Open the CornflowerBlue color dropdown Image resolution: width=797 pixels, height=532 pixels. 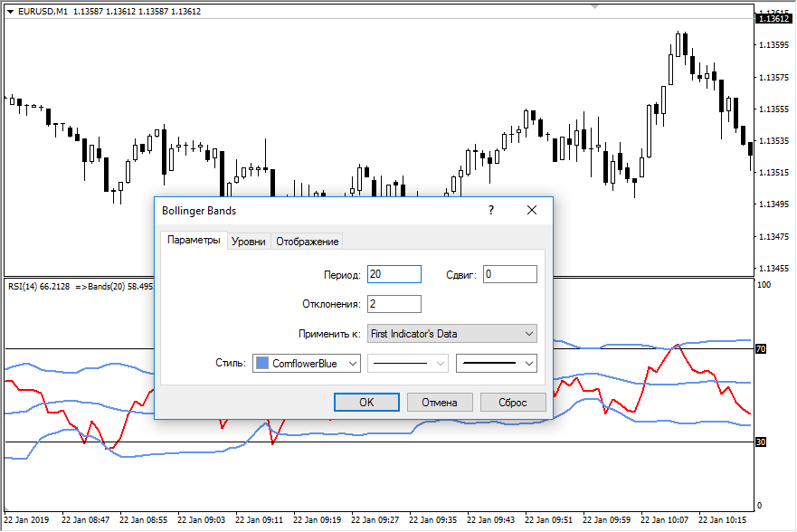[307, 363]
